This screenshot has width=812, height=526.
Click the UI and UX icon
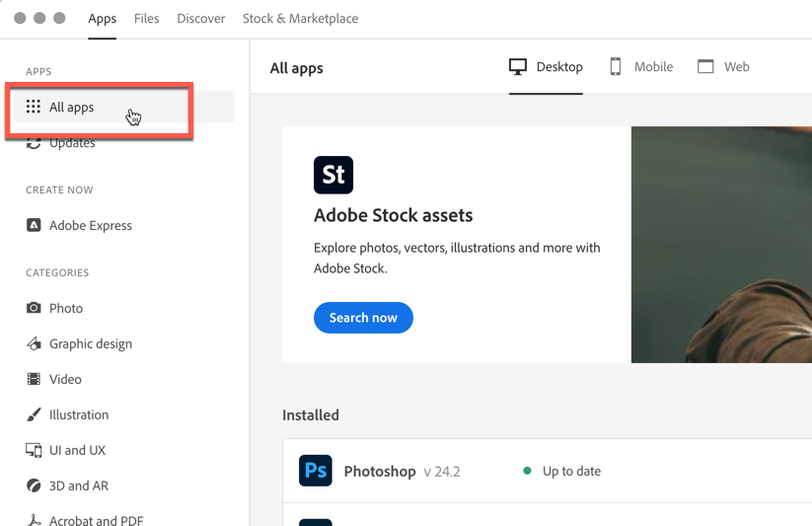coord(34,450)
